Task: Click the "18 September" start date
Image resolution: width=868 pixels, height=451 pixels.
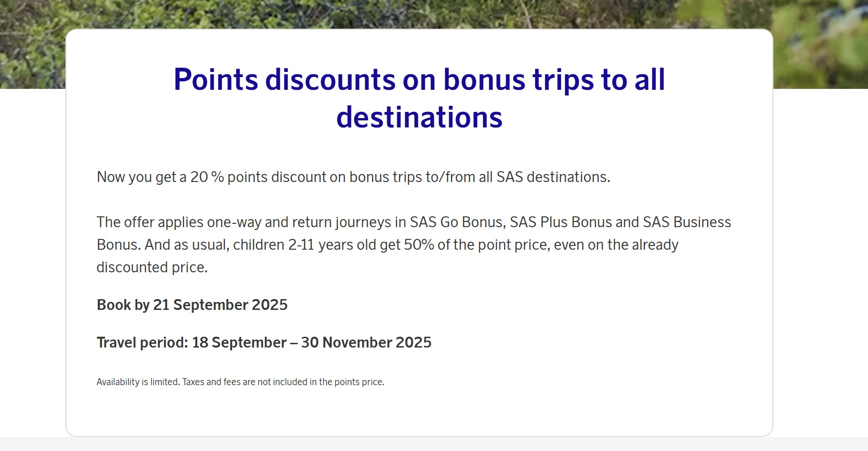Action: tap(239, 342)
